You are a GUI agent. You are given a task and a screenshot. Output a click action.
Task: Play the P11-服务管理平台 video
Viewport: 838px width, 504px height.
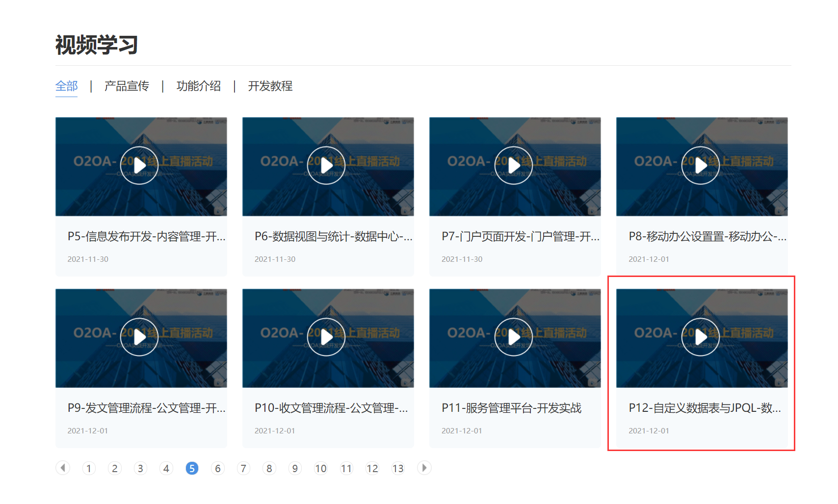[x=513, y=337]
